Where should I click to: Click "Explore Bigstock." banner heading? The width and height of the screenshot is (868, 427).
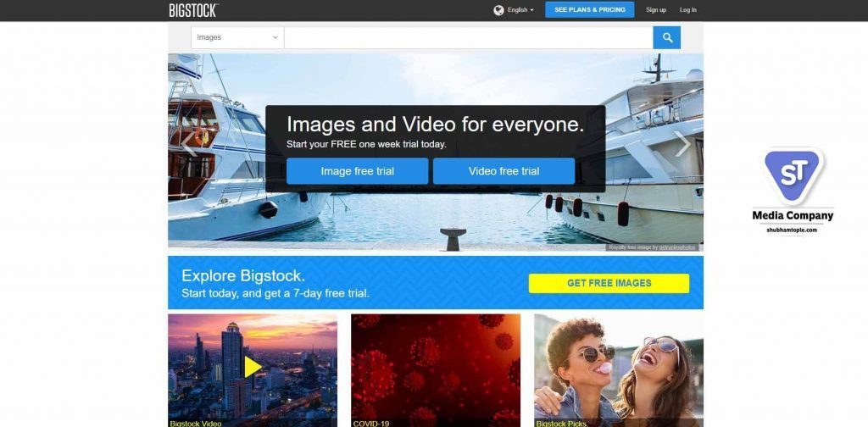click(x=243, y=275)
